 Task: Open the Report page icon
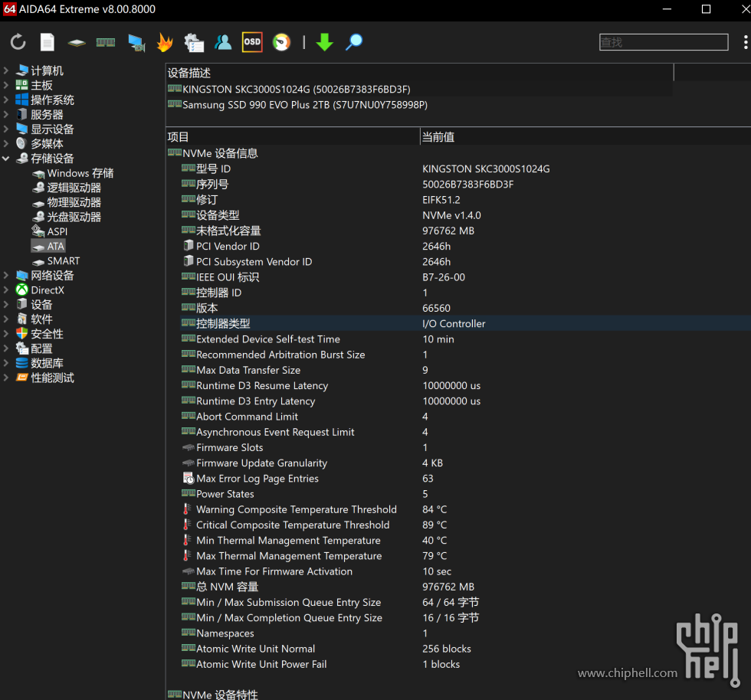tap(48, 42)
